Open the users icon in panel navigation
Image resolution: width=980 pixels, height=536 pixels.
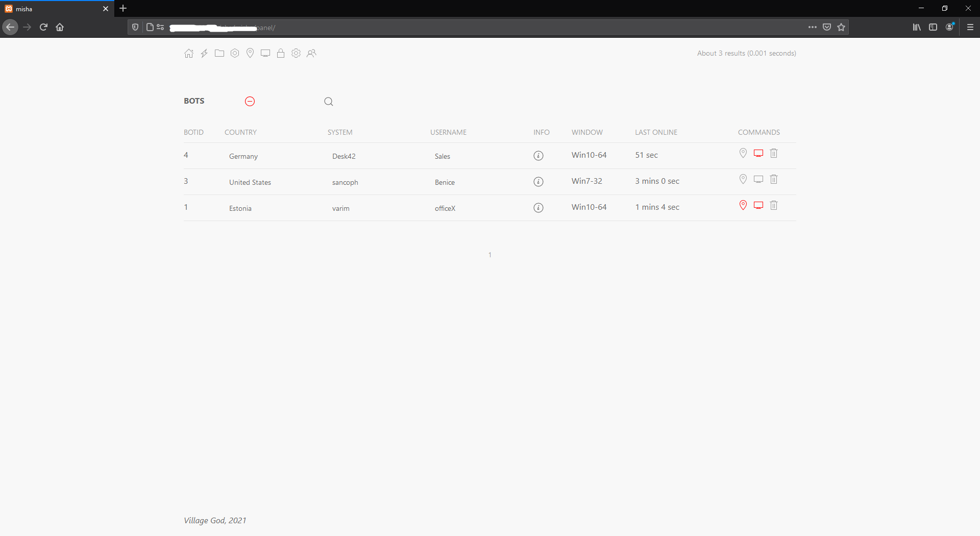point(311,53)
